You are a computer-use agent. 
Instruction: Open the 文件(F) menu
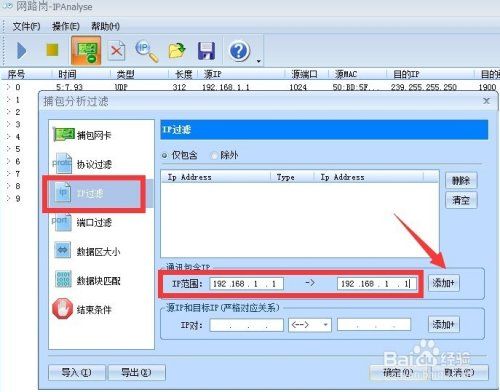(x=26, y=26)
